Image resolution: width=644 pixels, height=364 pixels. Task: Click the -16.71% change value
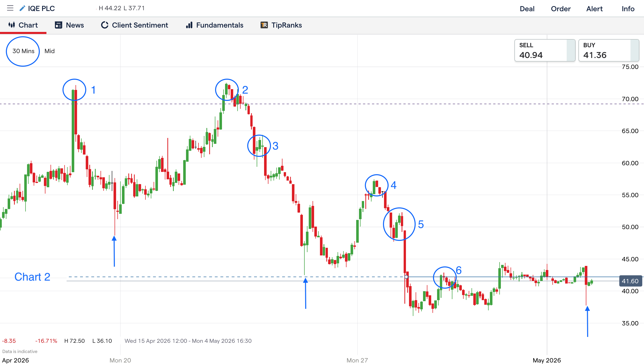[46, 341]
